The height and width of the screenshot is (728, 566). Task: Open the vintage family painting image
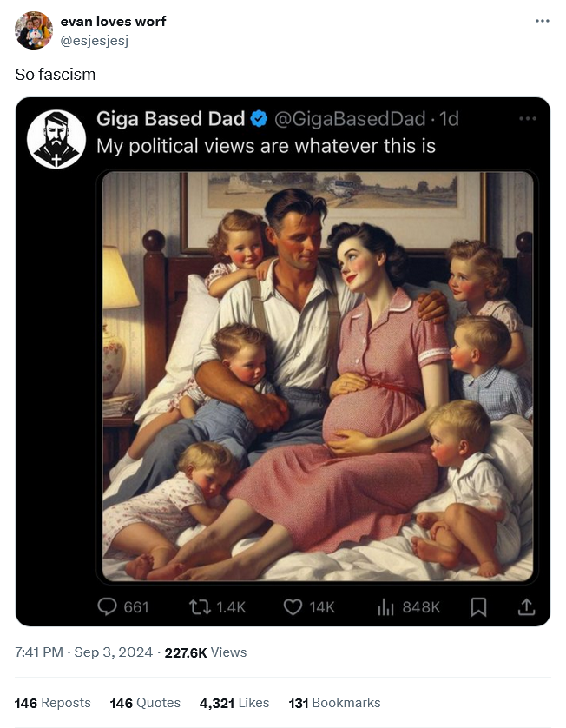click(x=318, y=376)
